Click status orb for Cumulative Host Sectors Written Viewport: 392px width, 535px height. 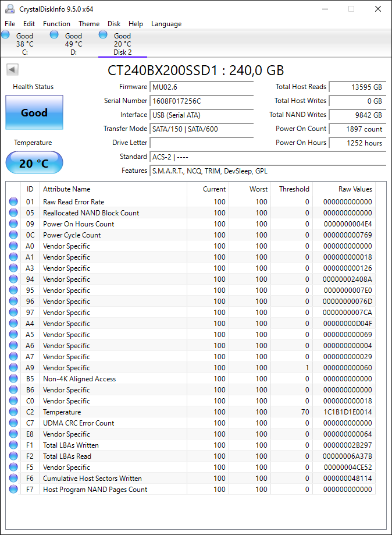pos(13,478)
